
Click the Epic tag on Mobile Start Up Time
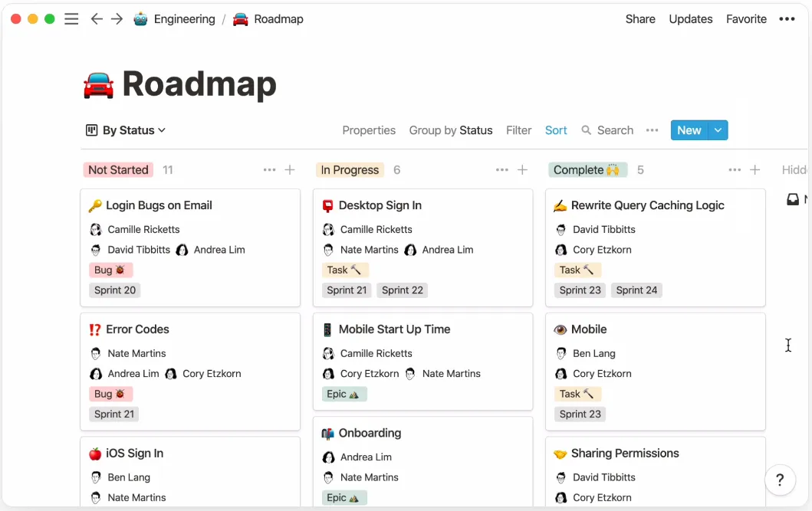tap(344, 394)
